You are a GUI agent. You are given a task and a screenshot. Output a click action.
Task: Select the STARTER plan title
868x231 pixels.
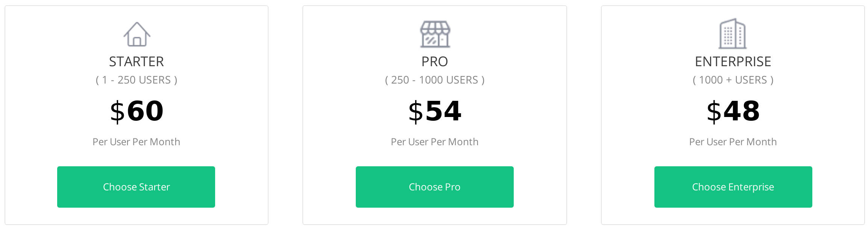tap(136, 61)
